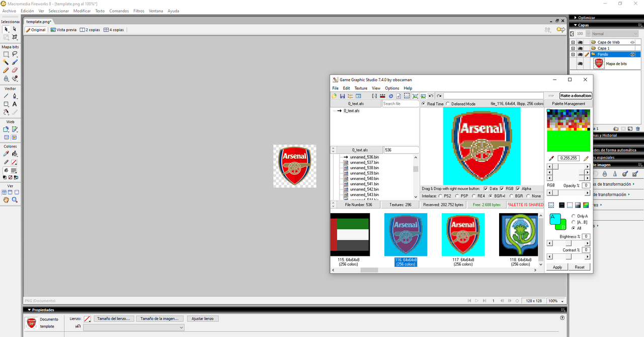Open Modificar menu in Fireworks

tap(82, 11)
